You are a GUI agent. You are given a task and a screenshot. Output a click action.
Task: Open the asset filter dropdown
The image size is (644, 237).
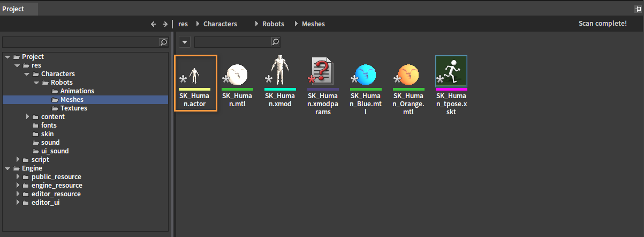click(184, 42)
